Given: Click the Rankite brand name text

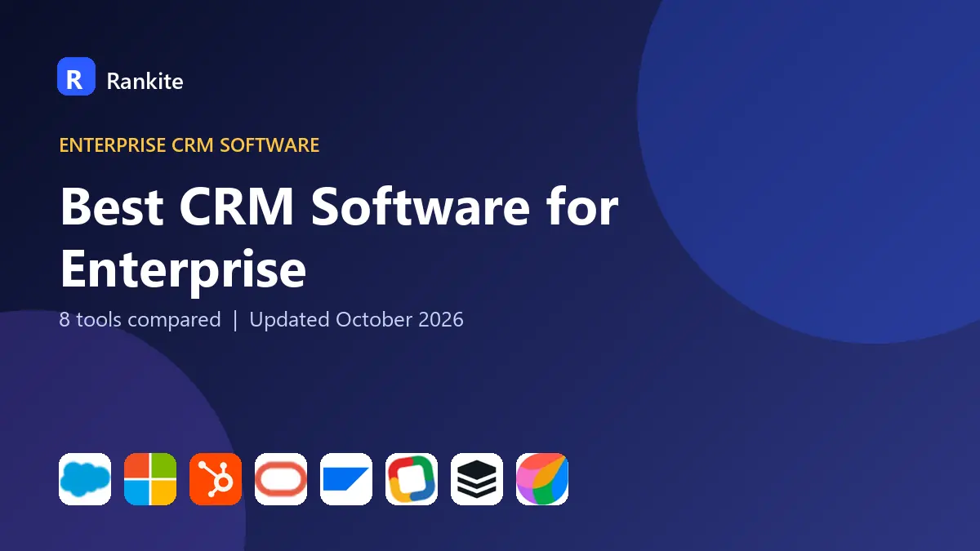Looking at the screenshot, I should tap(145, 81).
